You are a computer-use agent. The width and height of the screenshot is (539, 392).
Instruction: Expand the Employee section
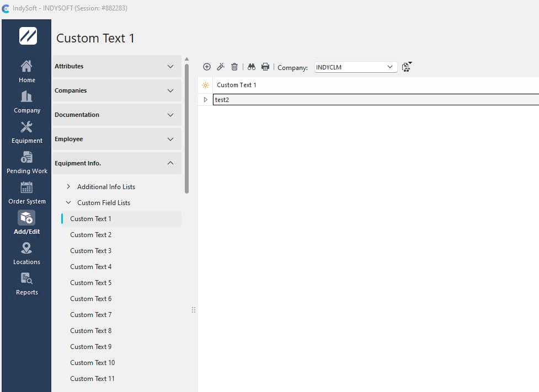(x=116, y=139)
